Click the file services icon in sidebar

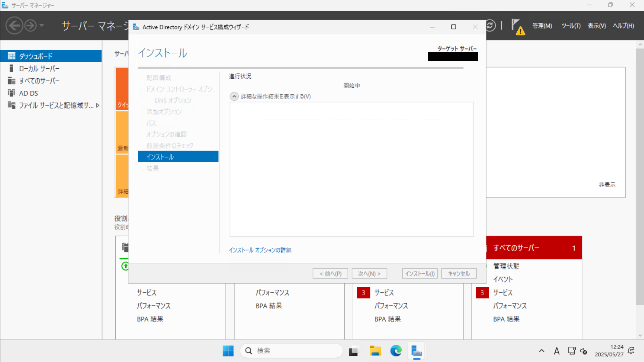12,105
